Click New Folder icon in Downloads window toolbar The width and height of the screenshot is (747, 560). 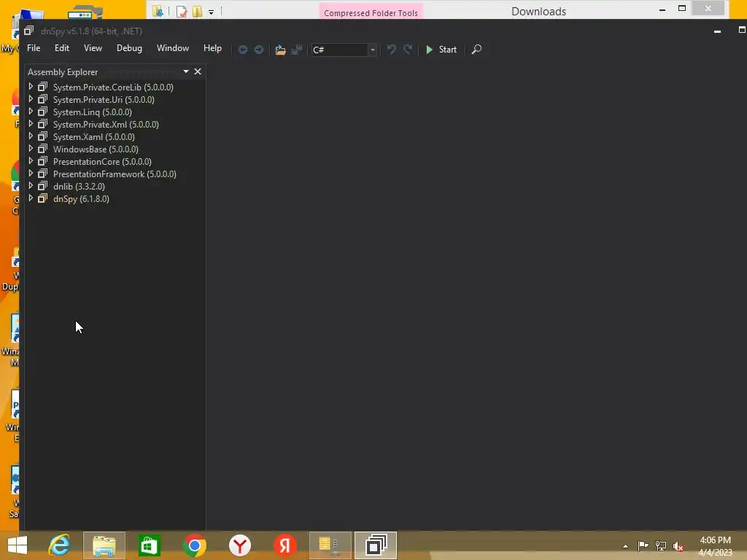(197, 12)
